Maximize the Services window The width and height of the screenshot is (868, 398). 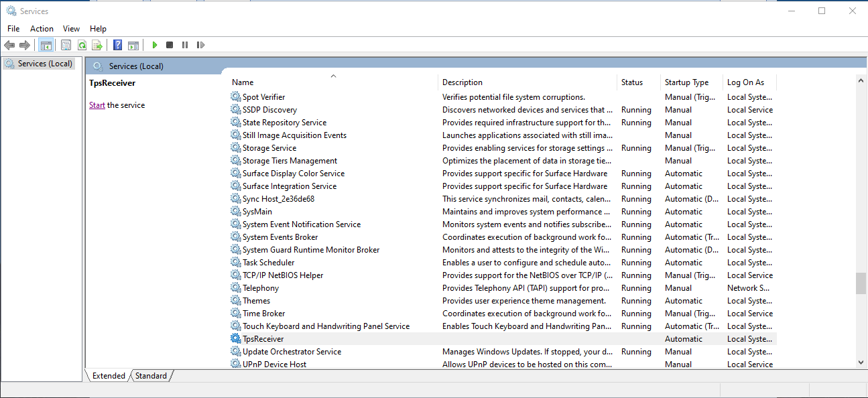coord(822,11)
